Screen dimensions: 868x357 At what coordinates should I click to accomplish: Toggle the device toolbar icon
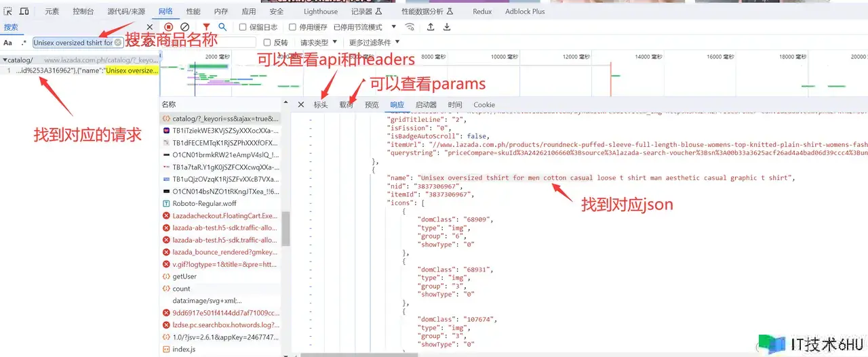click(24, 12)
